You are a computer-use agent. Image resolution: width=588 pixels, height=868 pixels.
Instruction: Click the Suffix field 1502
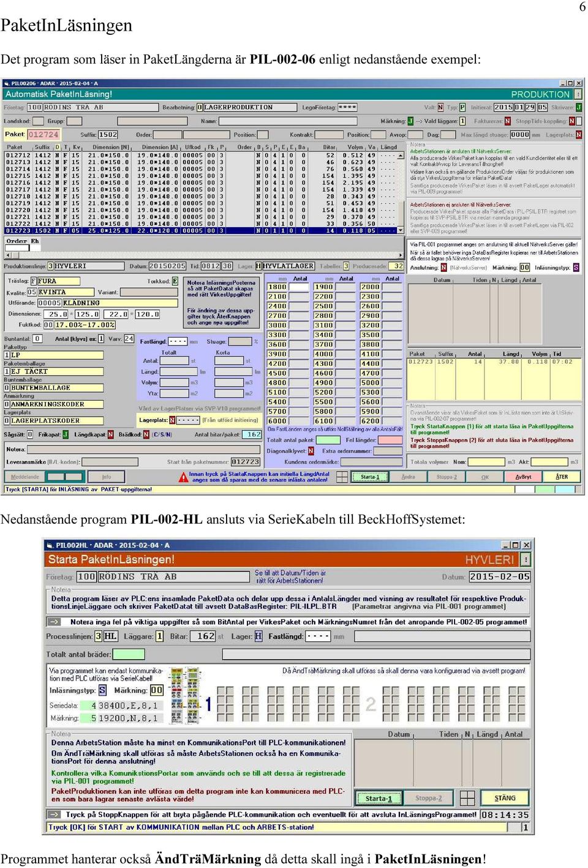107,135
